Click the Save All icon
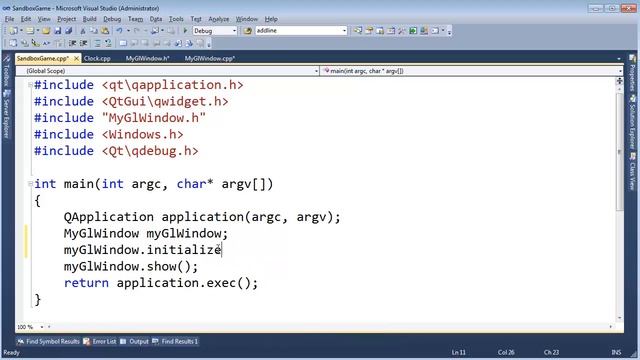Screen dimensions: 640x360 pyautogui.click(x=69, y=31)
